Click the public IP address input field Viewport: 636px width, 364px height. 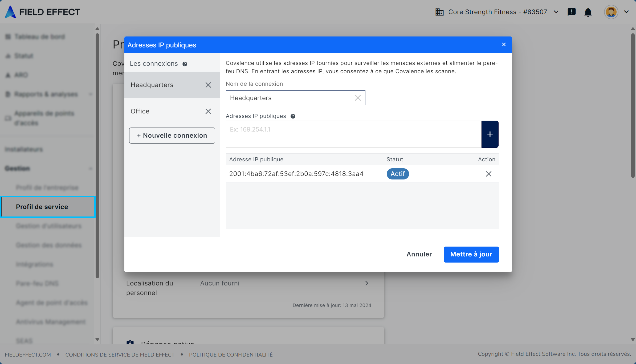(x=353, y=134)
